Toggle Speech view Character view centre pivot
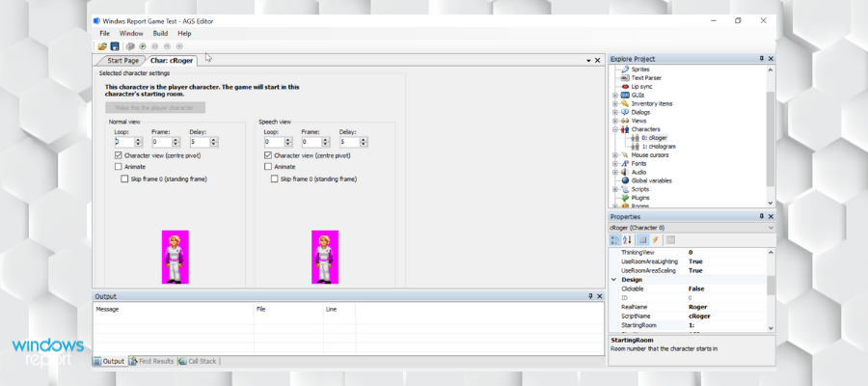This screenshot has height=386, width=868. 268,155
